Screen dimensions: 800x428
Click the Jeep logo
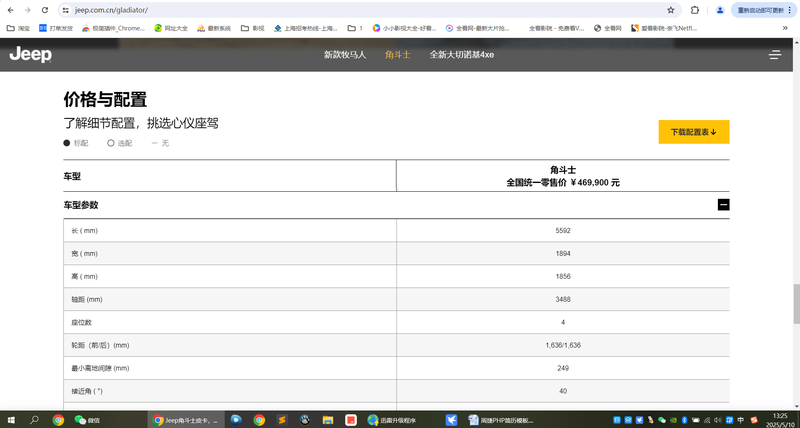click(31, 54)
